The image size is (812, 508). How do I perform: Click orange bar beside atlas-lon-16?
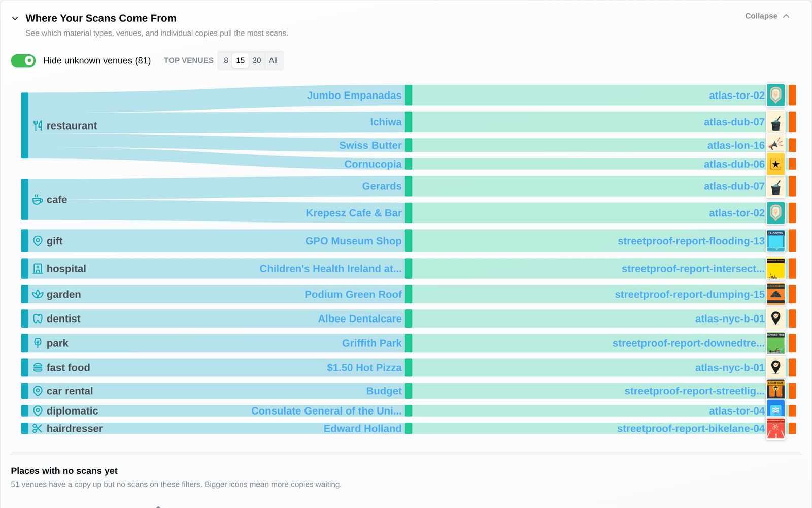(x=792, y=145)
